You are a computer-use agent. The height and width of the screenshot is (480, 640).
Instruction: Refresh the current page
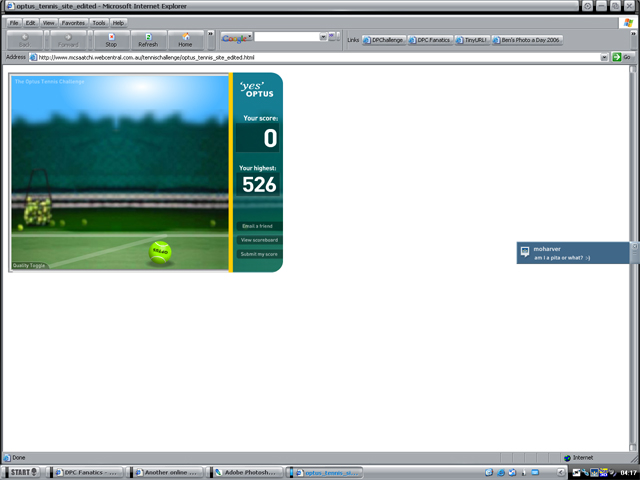[148, 40]
